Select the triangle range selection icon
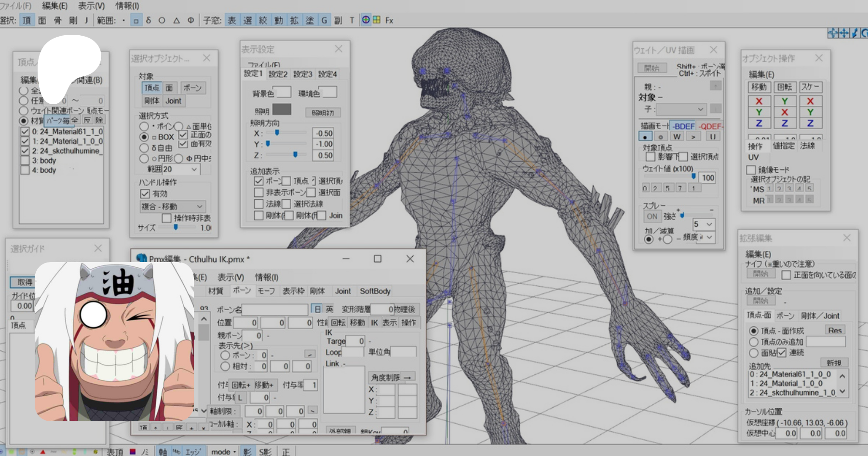This screenshot has height=456, width=868. point(176,20)
